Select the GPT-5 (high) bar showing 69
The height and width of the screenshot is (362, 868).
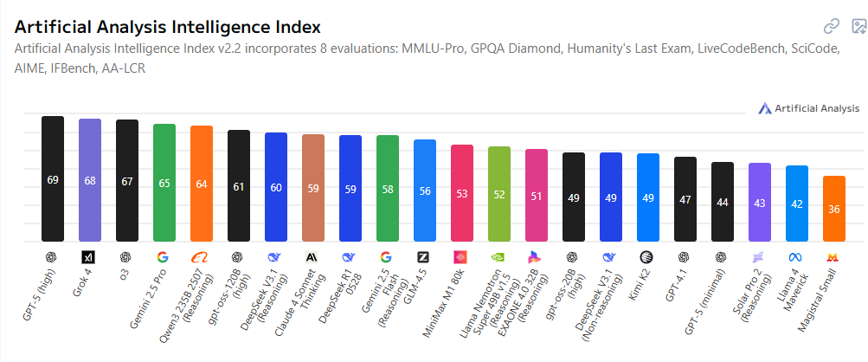[x=53, y=179]
